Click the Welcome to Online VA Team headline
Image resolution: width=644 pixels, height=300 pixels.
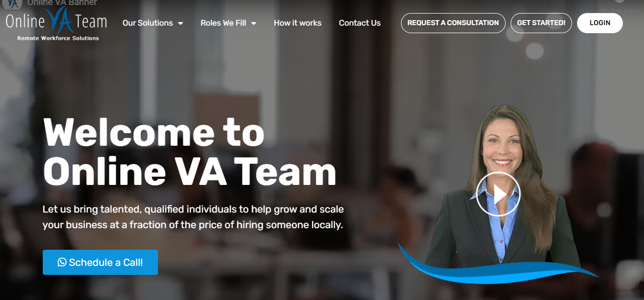coord(190,152)
